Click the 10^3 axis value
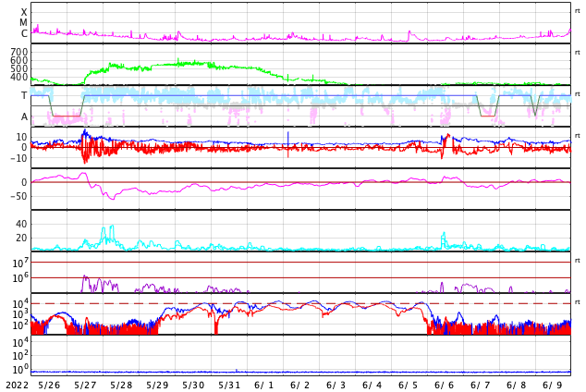 [19, 314]
